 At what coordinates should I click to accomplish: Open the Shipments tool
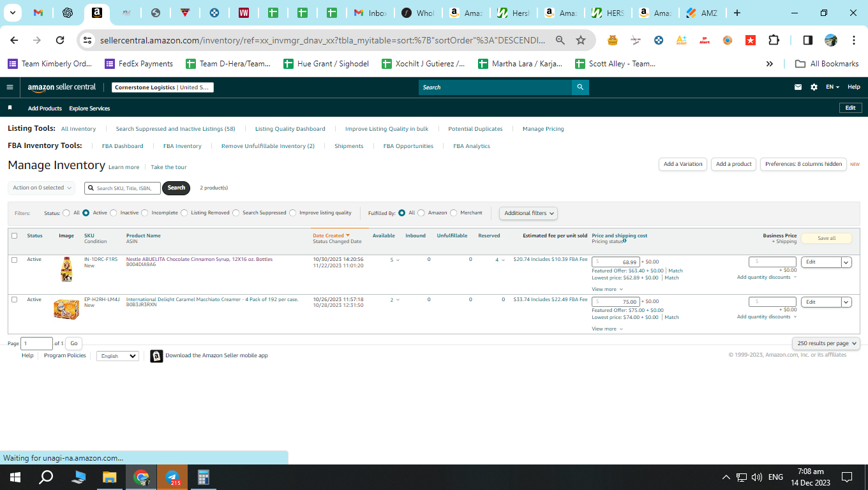(349, 146)
